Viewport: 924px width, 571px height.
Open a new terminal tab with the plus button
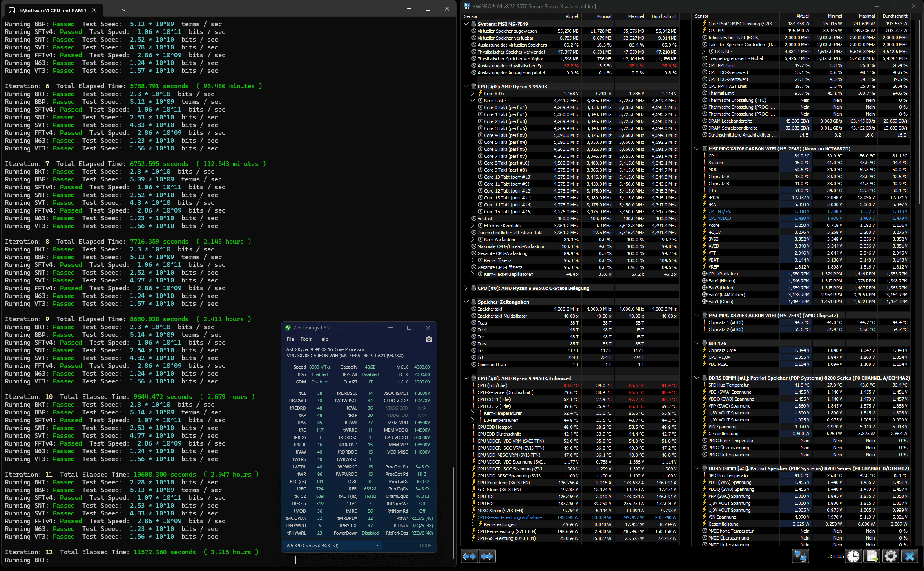112,10
